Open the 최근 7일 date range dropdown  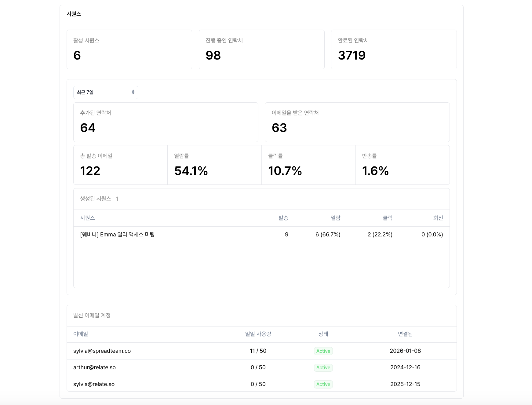click(x=105, y=92)
